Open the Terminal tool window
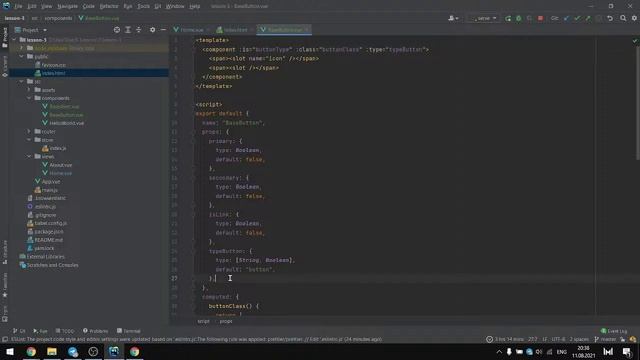Screen dimensions: 640x360 [x=129, y=331]
